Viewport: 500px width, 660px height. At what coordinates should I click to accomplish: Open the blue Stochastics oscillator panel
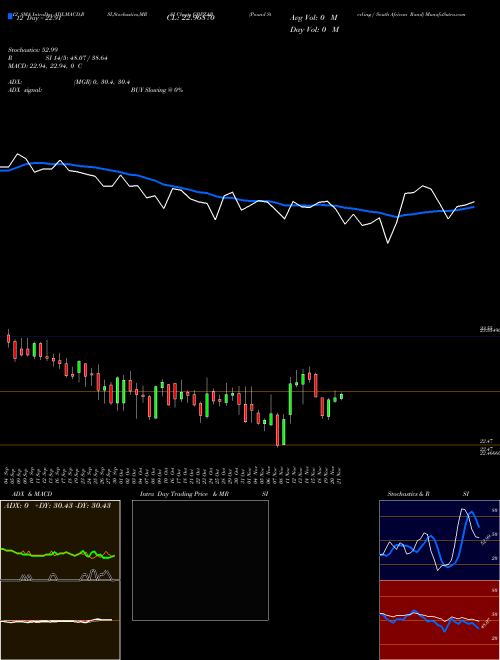point(439,540)
